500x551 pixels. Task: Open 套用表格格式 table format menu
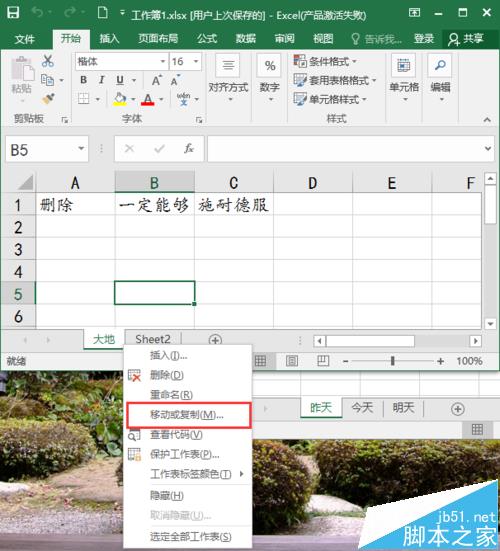[x=335, y=80]
